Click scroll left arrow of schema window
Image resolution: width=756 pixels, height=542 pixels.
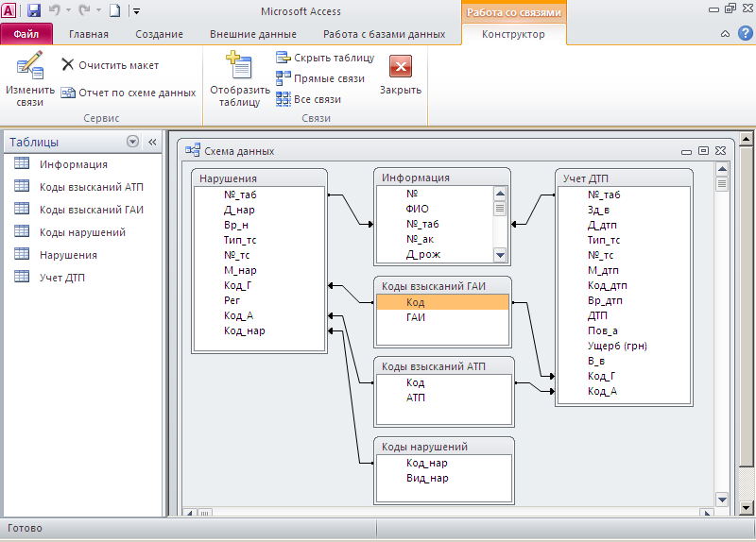pos(190,513)
